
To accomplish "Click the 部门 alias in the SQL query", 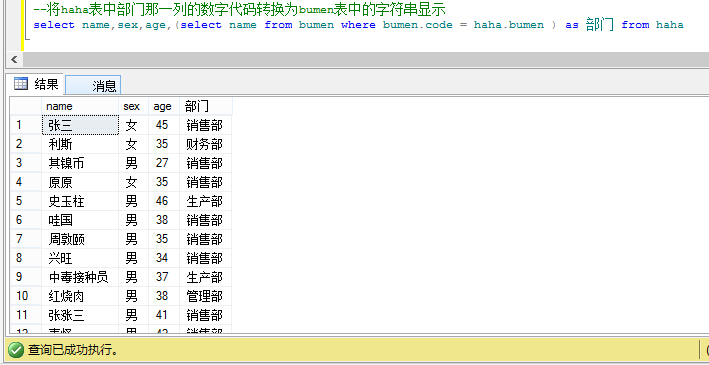I will (x=600, y=24).
